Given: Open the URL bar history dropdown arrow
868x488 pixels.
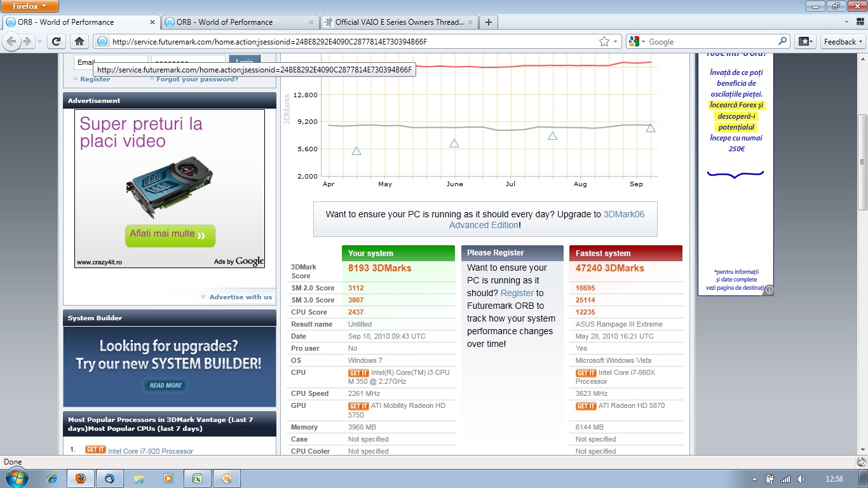Looking at the screenshot, I should 615,41.
